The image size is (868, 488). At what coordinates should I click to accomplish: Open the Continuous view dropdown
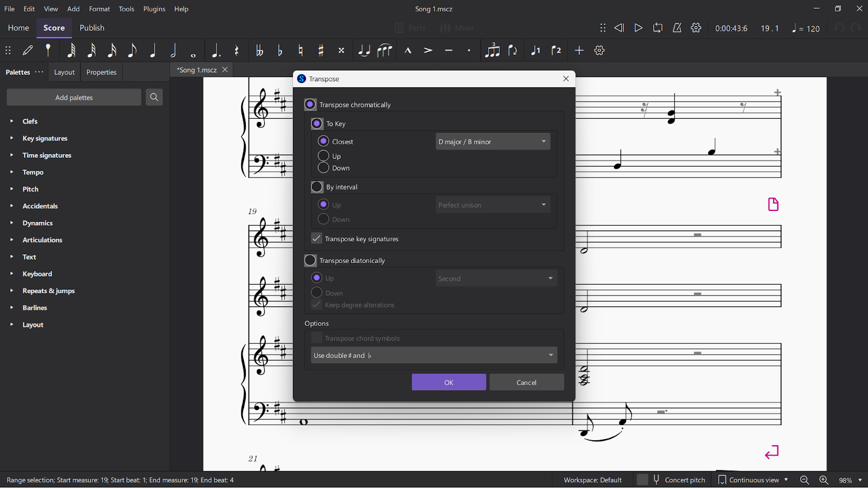click(x=753, y=480)
